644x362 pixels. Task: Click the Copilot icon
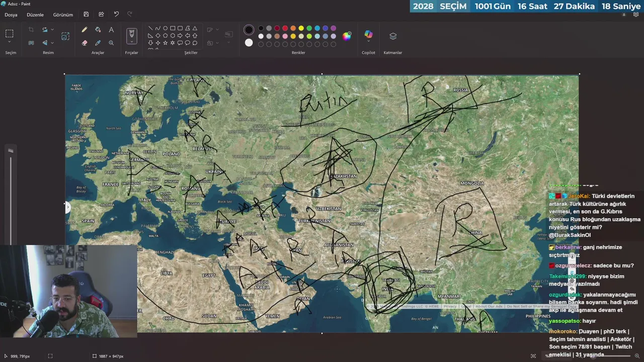pos(368,35)
